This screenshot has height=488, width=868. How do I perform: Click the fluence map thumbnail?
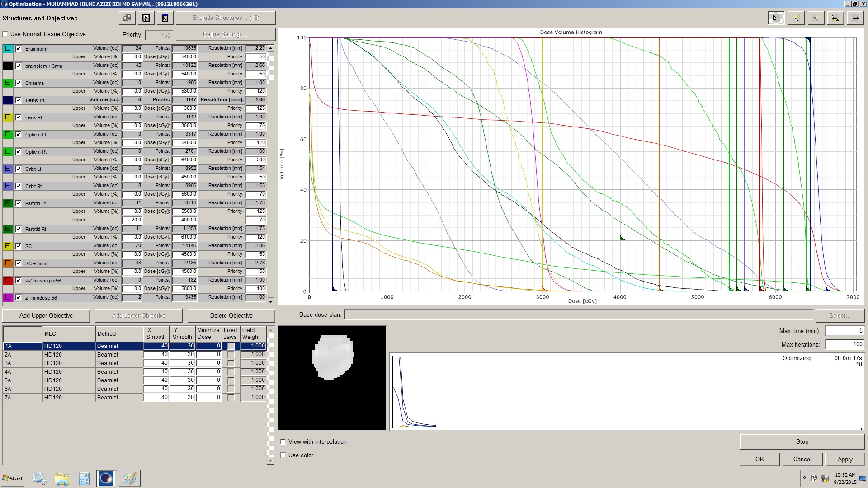click(332, 378)
